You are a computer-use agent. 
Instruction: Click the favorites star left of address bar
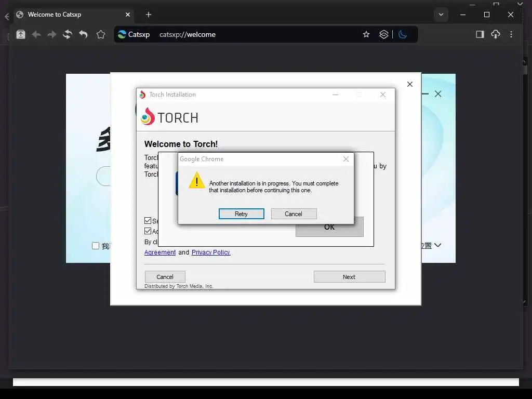point(101,34)
